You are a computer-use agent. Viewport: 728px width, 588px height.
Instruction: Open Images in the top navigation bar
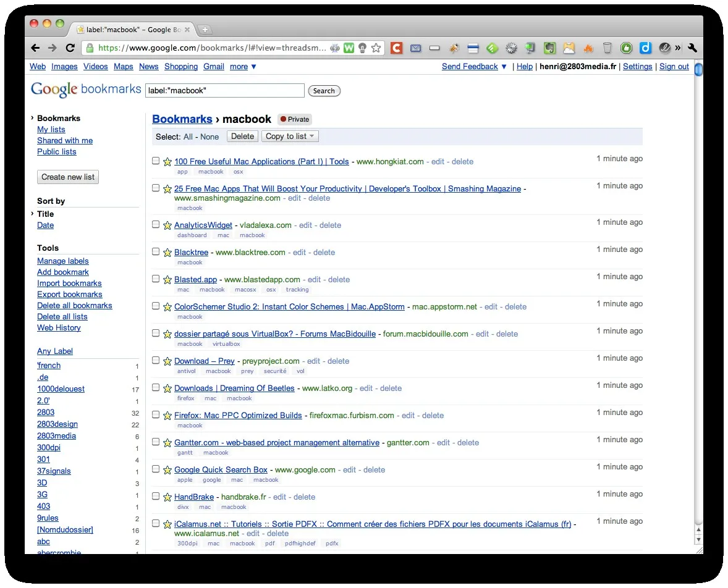tap(64, 66)
